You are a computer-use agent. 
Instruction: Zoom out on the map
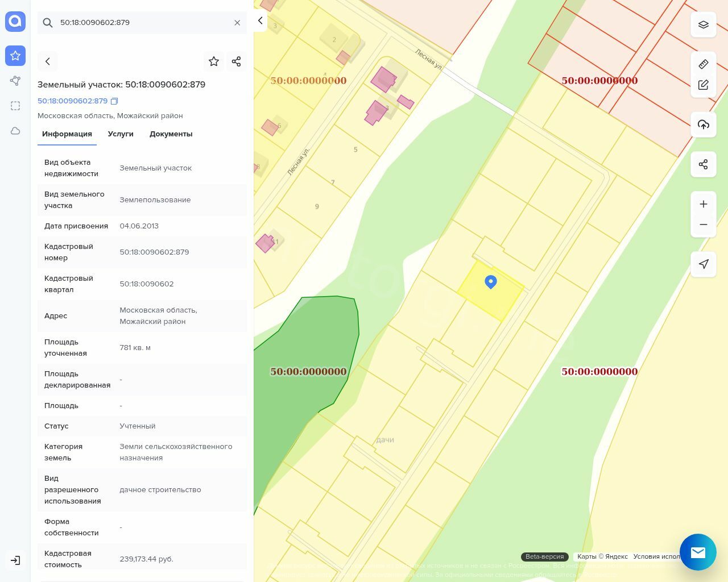(704, 225)
